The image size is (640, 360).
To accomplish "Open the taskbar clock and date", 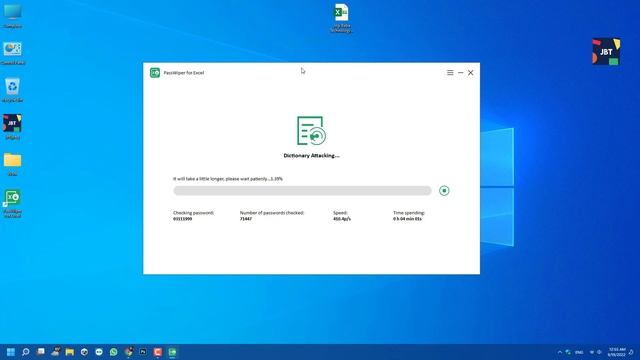I will pyautogui.click(x=617, y=352).
